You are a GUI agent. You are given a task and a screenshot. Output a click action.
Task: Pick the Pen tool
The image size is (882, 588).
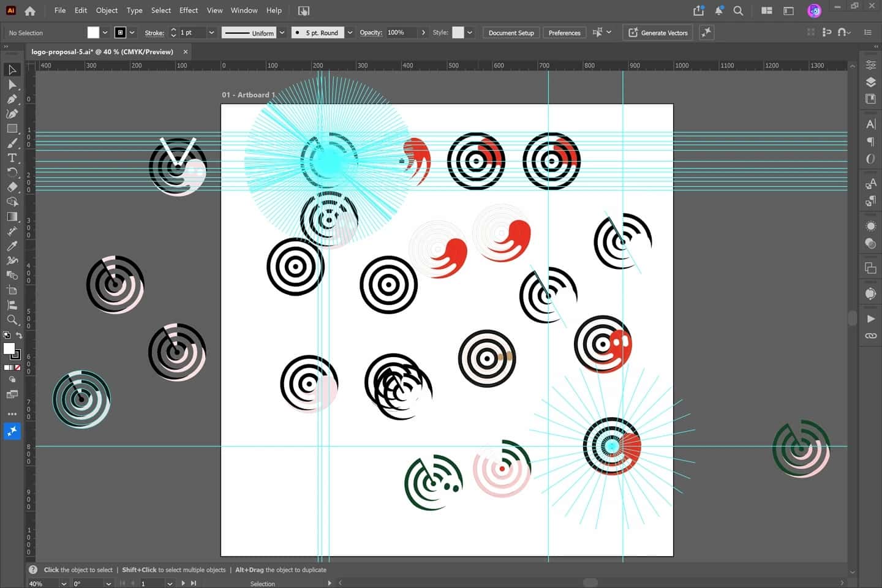(12, 99)
